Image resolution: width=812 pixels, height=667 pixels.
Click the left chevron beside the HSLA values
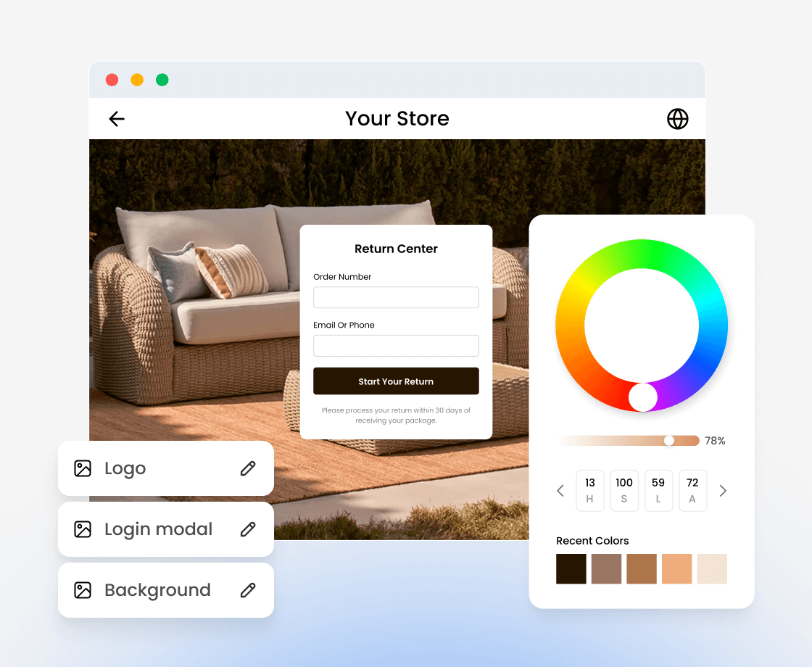560,491
